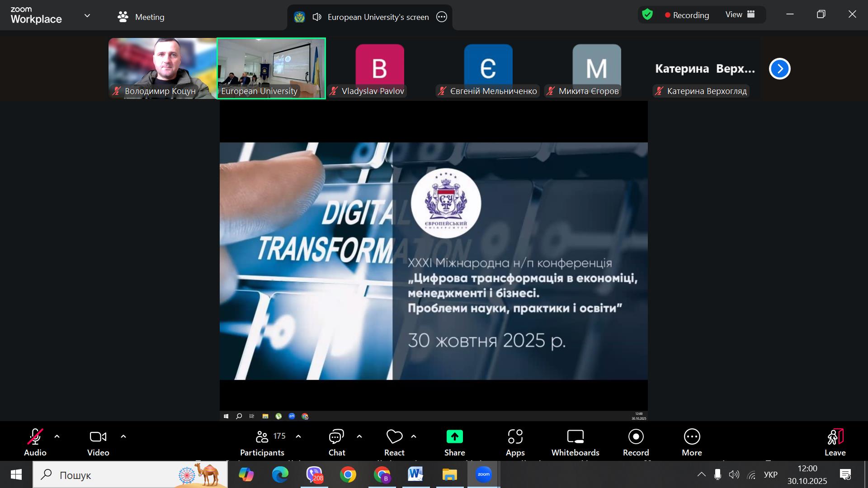Open the Zoom Workplace dropdown chevron
Screen dimensions: 868x488
(x=87, y=16)
